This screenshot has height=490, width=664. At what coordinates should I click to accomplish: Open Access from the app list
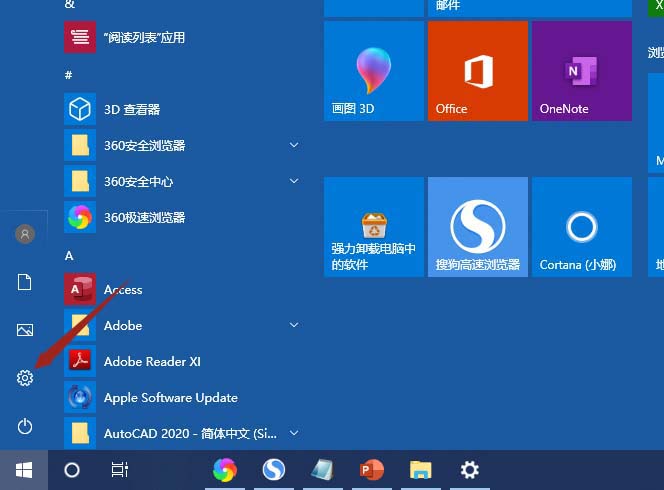tap(182, 290)
